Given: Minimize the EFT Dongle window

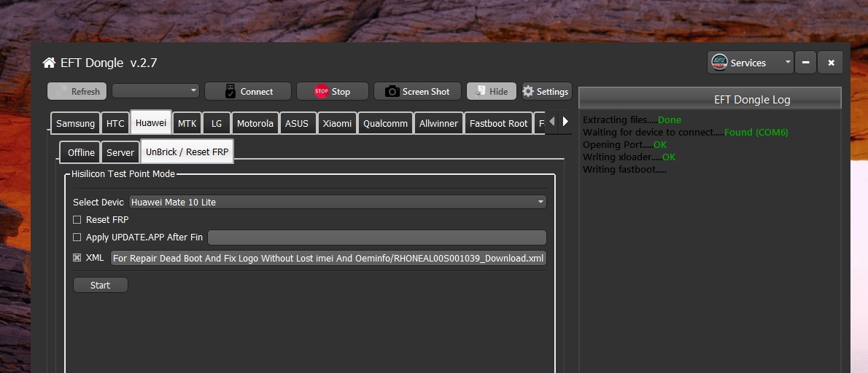Looking at the screenshot, I should (x=805, y=63).
